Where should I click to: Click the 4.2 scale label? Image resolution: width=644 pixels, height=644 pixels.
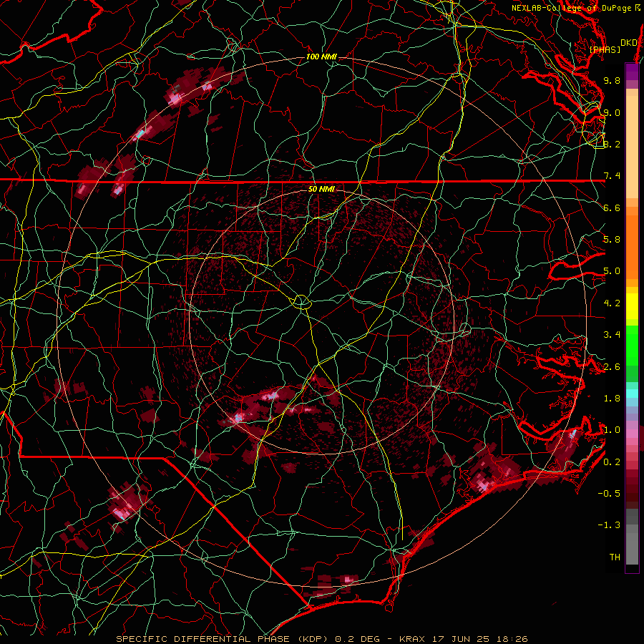(612, 303)
